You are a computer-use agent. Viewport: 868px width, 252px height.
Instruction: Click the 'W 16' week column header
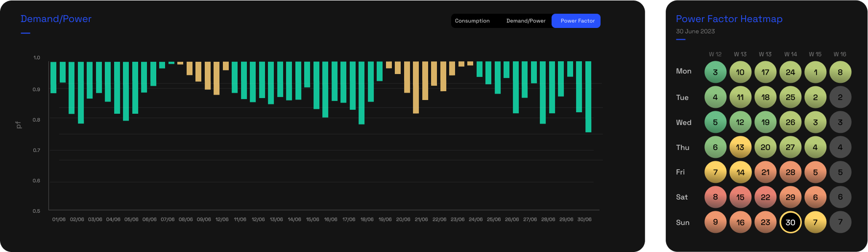pos(840,54)
